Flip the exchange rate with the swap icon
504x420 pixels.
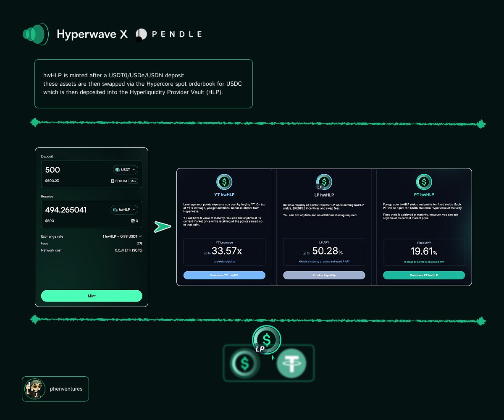point(140,236)
